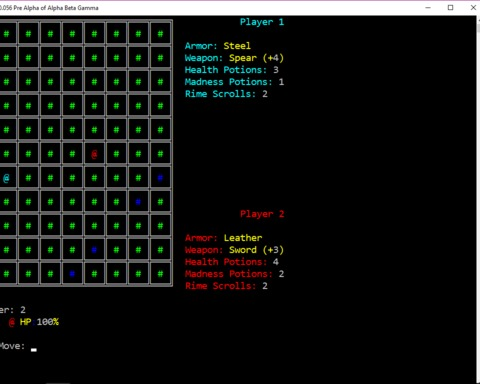Close the game console window
480x384 pixels.
tap(473, 7)
